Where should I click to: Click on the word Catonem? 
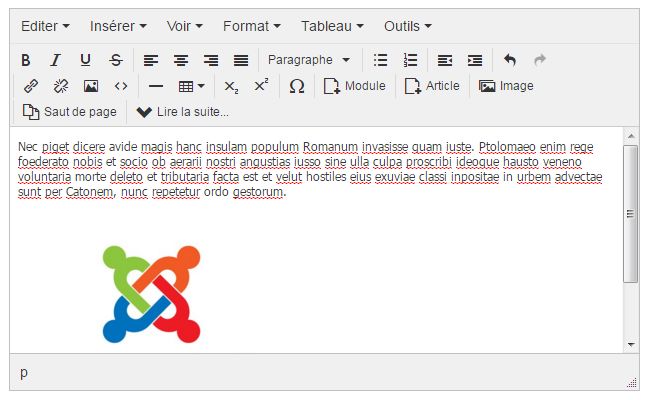pyautogui.click(x=91, y=192)
